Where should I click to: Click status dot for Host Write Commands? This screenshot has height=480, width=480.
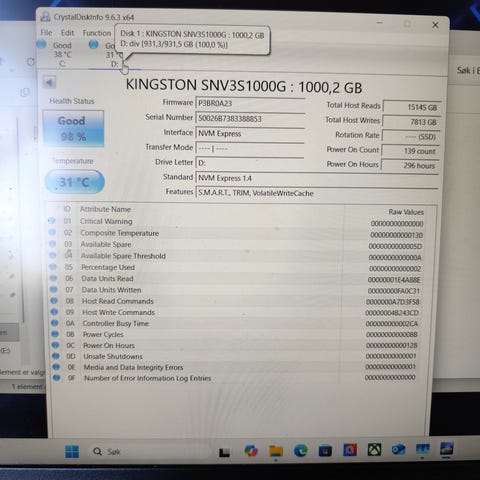click(54, 312)
